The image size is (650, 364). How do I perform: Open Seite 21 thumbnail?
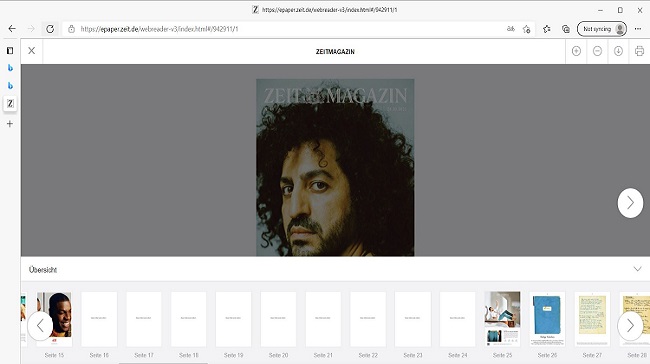click(323, 319)
